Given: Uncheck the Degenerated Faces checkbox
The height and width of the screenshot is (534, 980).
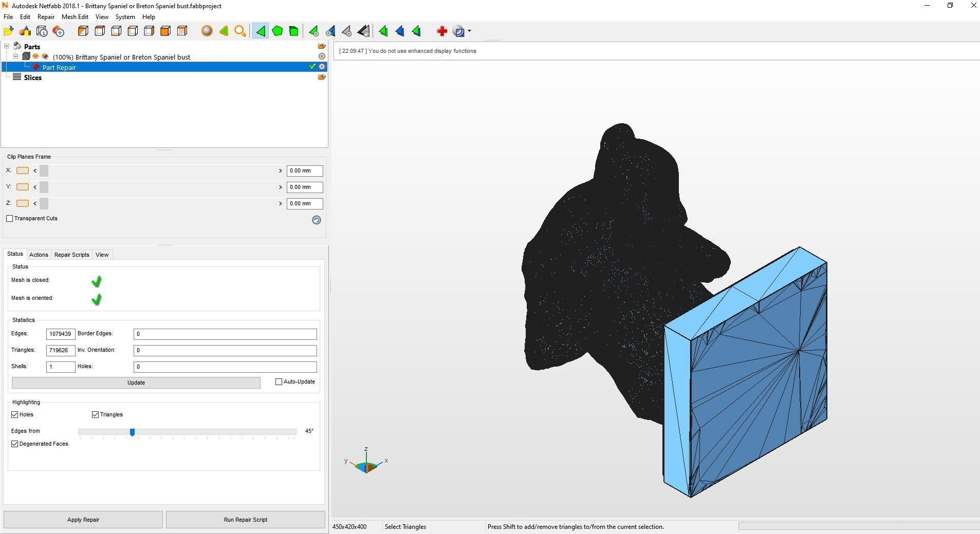Looking at the screenshot, I should coord(15,444).
